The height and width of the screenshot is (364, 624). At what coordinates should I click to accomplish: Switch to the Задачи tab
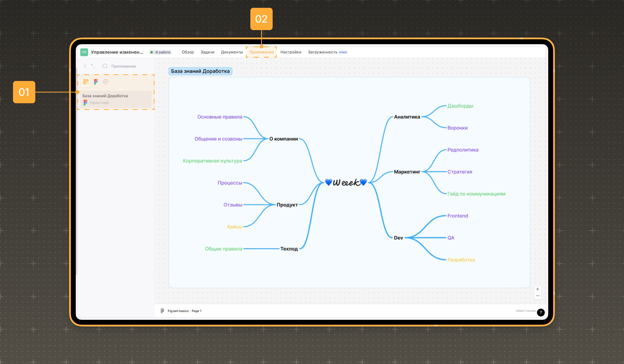[x=208, y=52]
